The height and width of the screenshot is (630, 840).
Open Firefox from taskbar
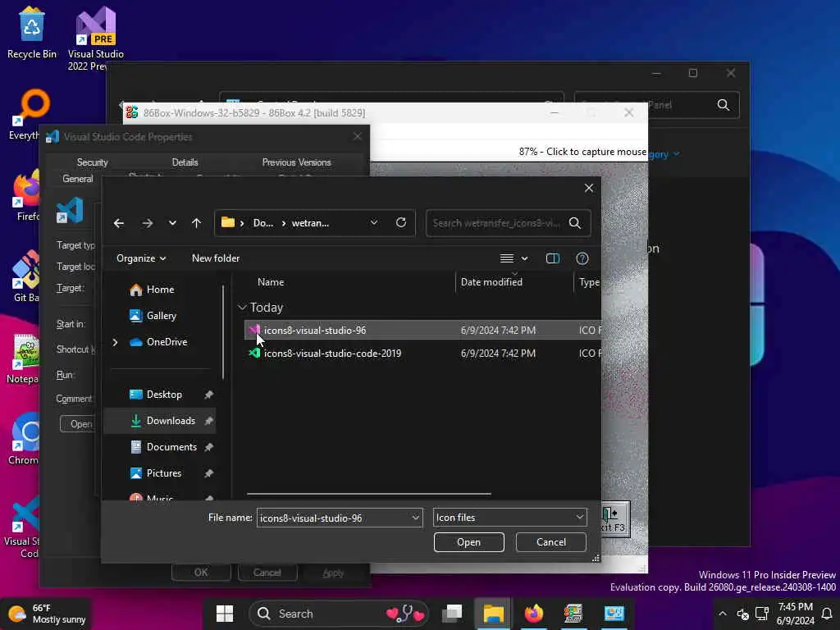[533, 614]
